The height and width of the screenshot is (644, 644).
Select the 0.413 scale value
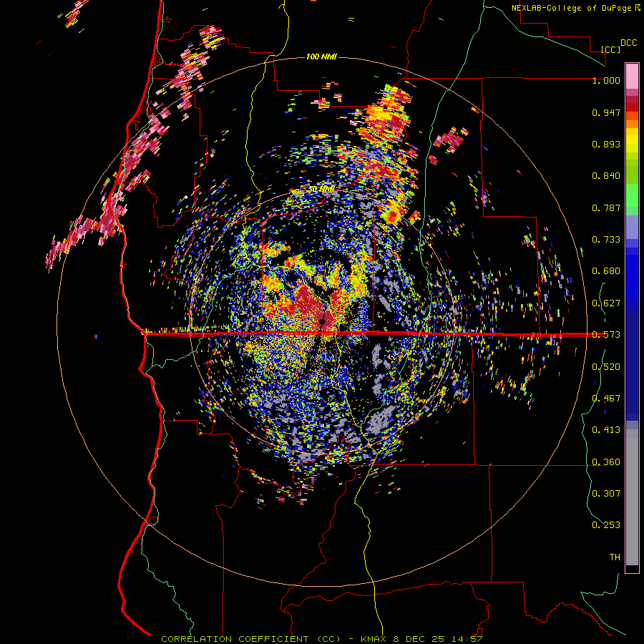[x=606, y=430]
